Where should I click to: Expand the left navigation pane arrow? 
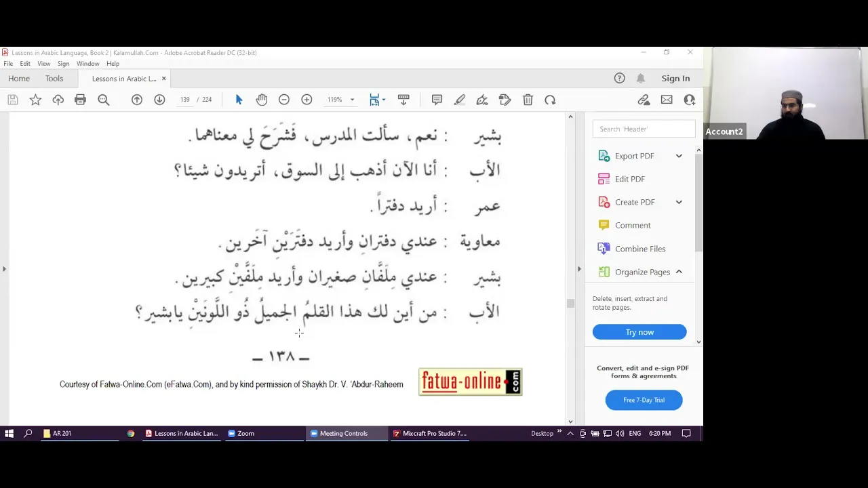tap(4, 269)
